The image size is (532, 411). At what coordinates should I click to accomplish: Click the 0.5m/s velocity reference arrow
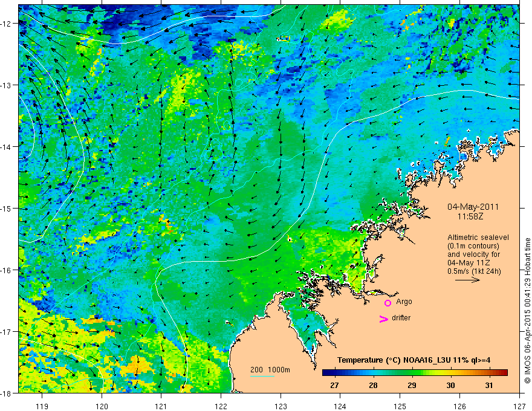[x=467, y=280]
